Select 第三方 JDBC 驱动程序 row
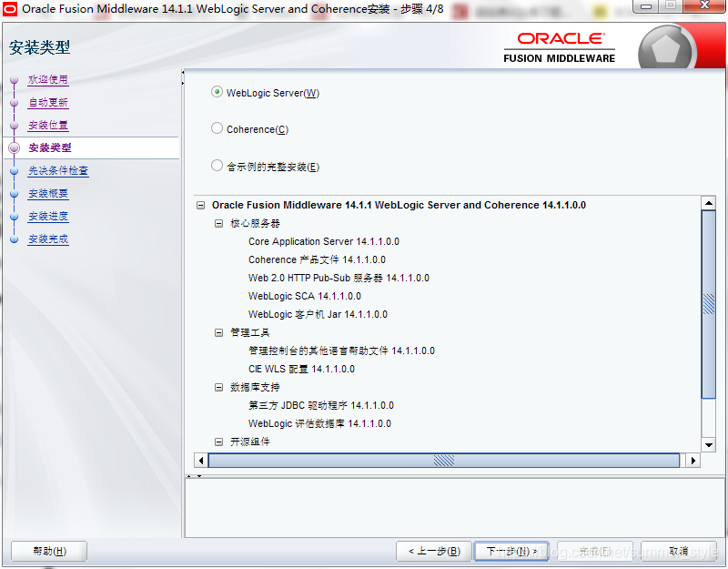Viewport: 728px width, 569px height. (x=321, y=405)
